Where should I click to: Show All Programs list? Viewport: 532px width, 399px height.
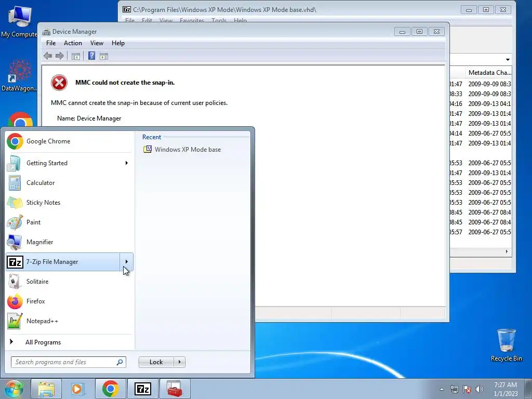(x=43, y=342)
